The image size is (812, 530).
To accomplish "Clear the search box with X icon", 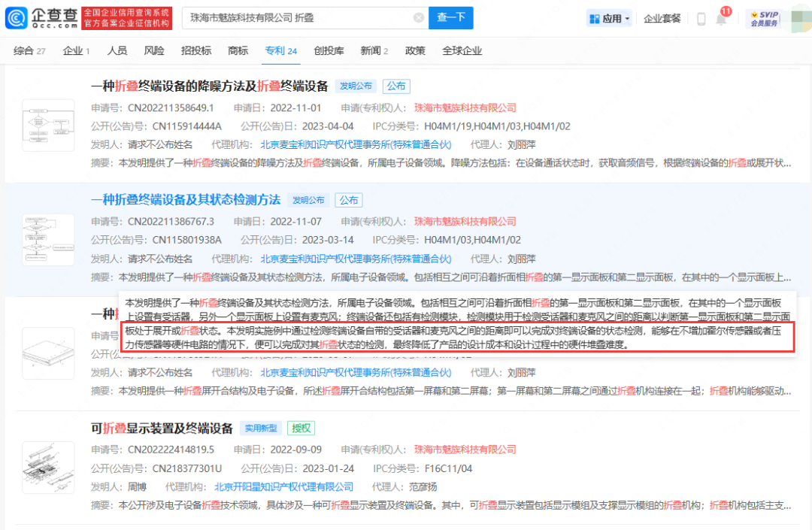I will [x=418, y=18].
